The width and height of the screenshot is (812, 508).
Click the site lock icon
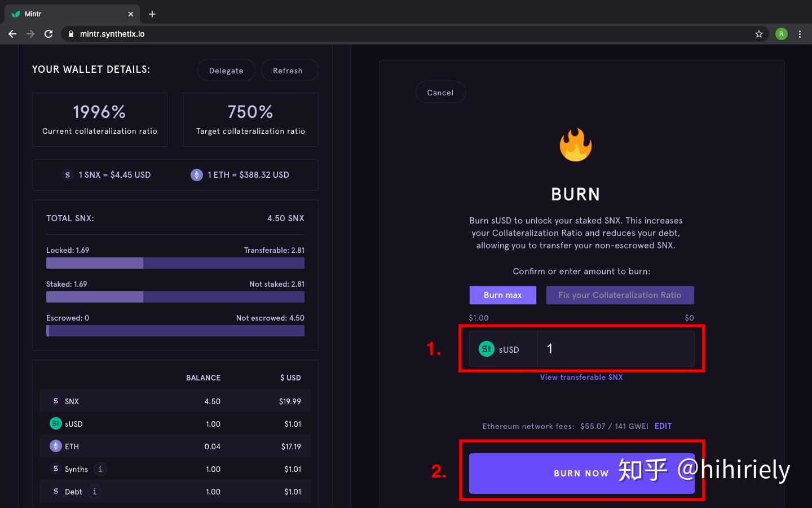[70, 34]
